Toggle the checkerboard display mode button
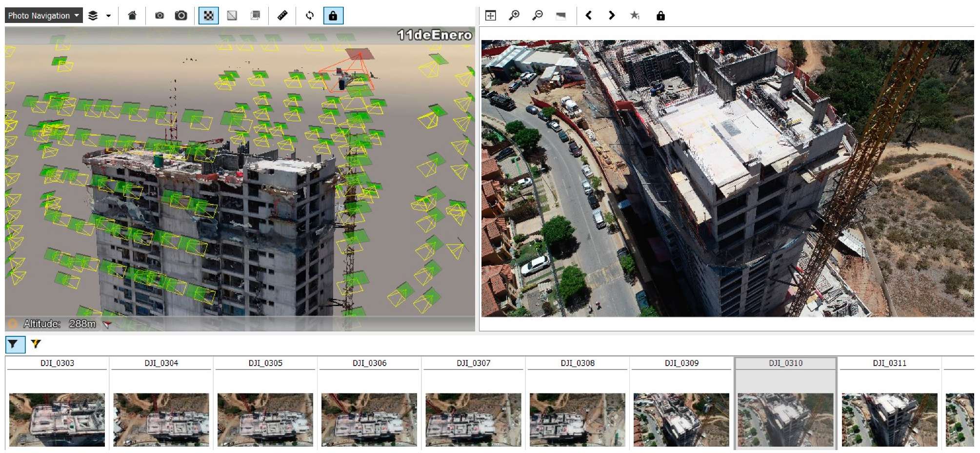980x453 pixels. (x=209, y=16)
